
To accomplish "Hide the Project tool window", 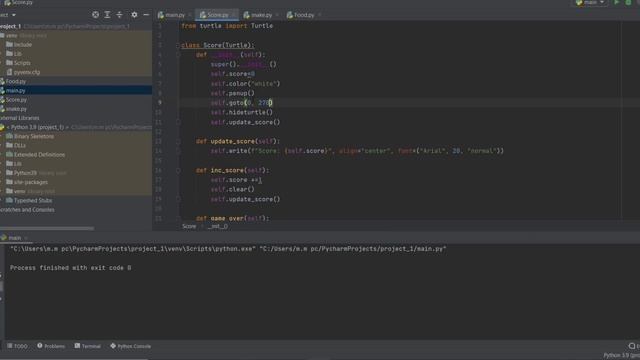I will click(146, 15).
